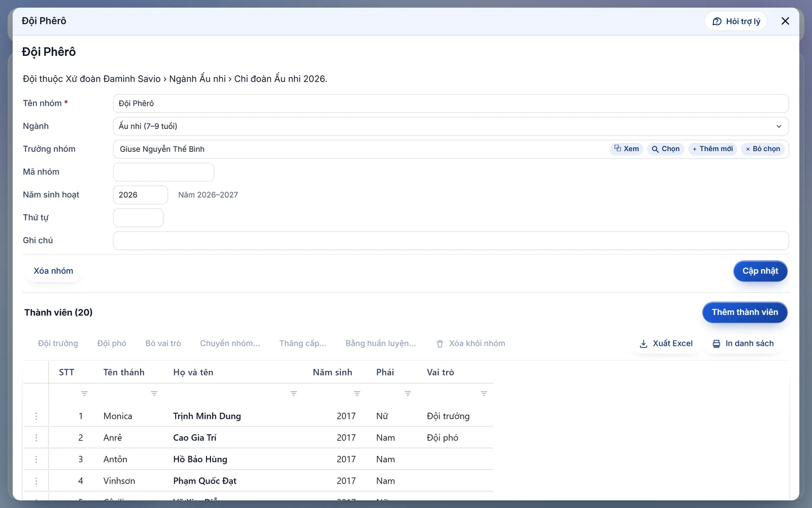Click Thêm mới for group leader

pos(713,149)
